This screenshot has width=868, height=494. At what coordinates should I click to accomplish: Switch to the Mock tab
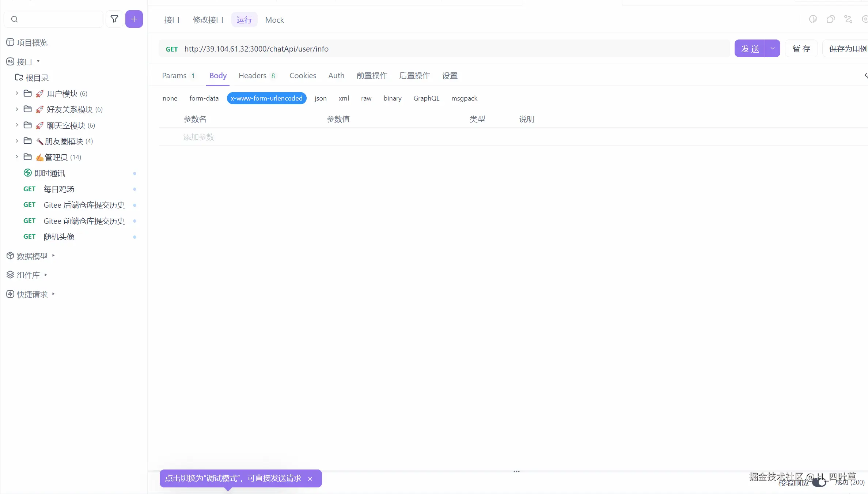pyautogui.click(x=274, y=20)
